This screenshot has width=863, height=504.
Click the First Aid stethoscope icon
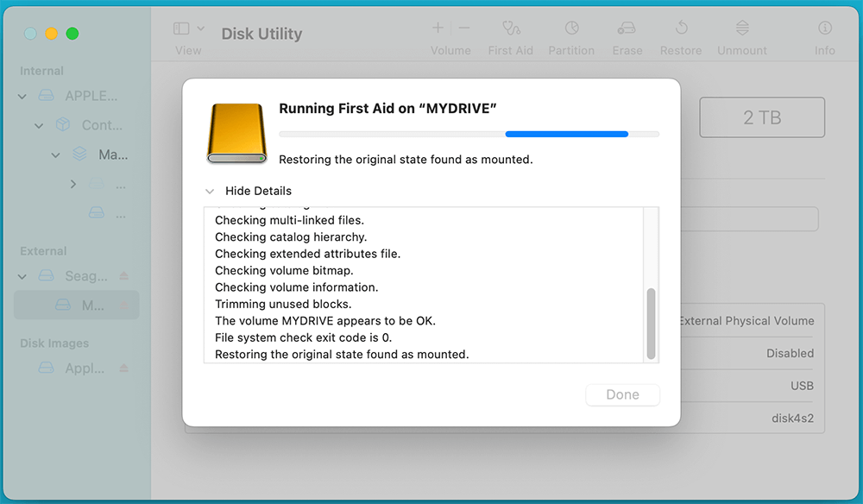[511, 28]
